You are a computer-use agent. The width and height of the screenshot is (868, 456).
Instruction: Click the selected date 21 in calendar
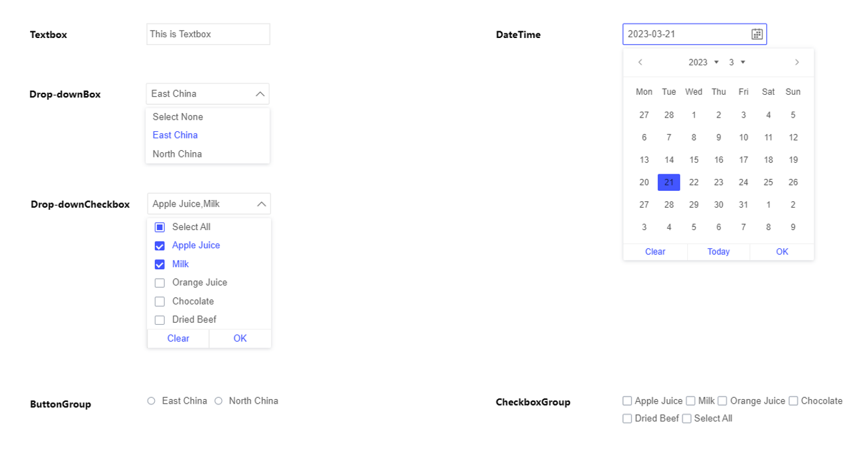click(669, 182)
